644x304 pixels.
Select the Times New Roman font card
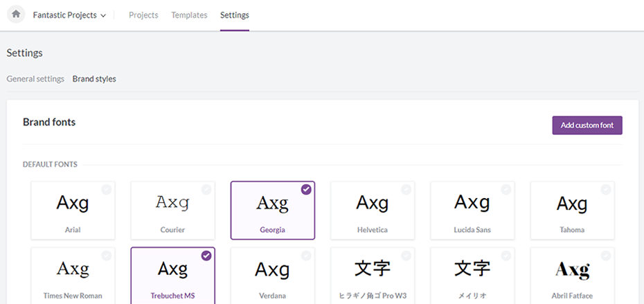73,276
